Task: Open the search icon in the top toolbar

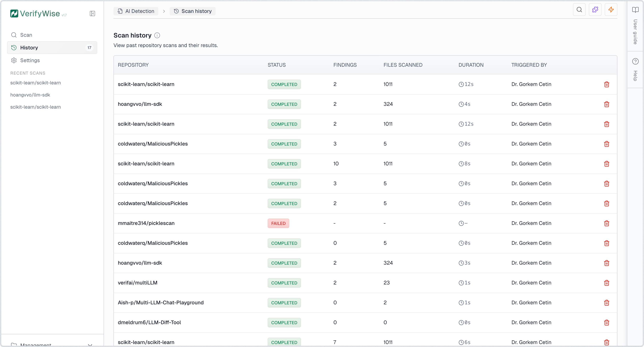Action: pyautogui.click(x=580, y=10)
